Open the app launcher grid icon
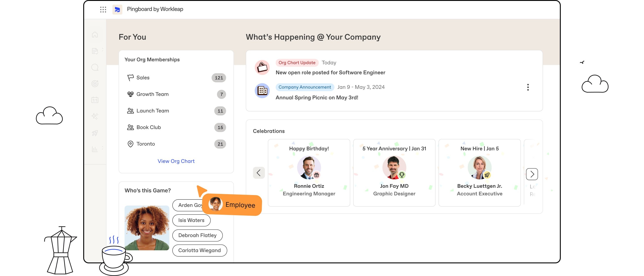 pyautogui.click(x=103, y=9)
